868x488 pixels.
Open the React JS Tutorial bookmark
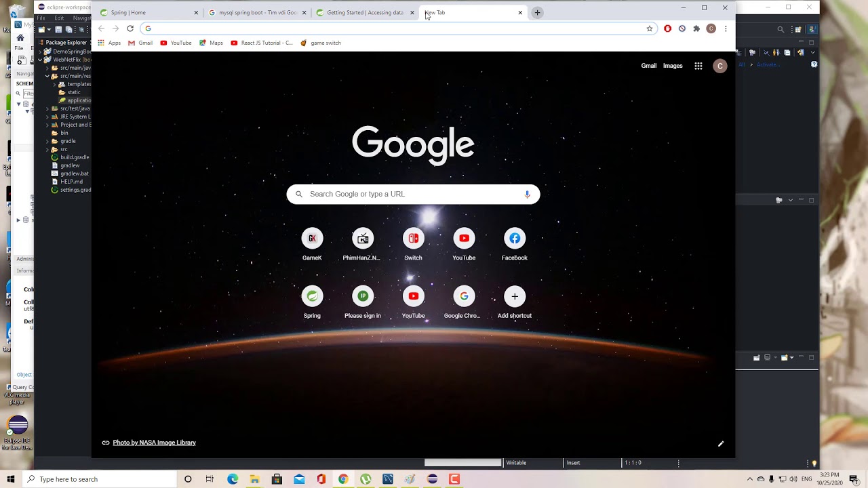point(262,43)
